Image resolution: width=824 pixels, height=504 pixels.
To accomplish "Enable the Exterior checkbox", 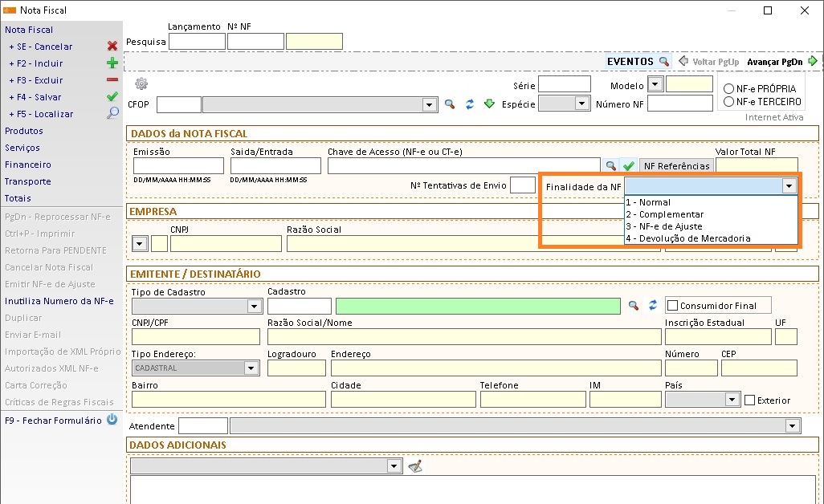I will click(750, 400).
